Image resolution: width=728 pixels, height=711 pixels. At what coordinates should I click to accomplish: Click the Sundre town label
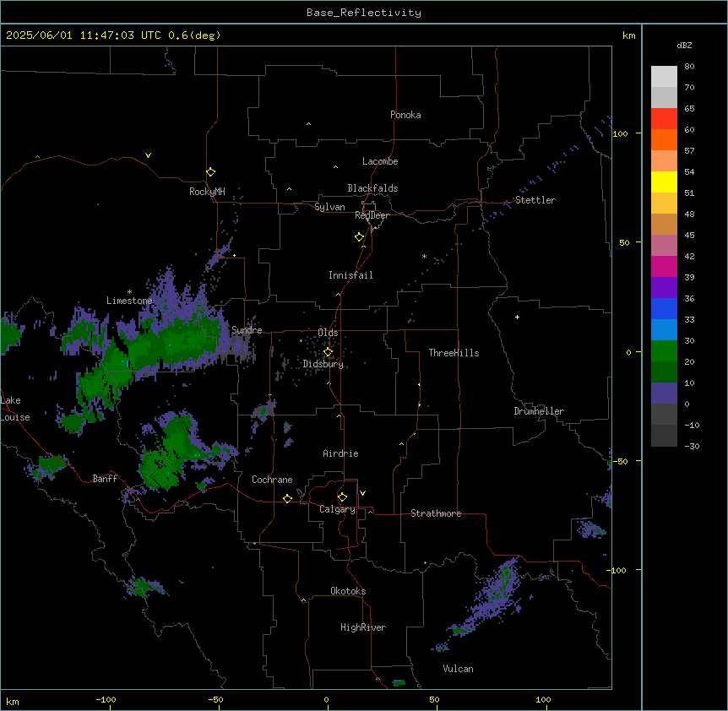(247, 330)
